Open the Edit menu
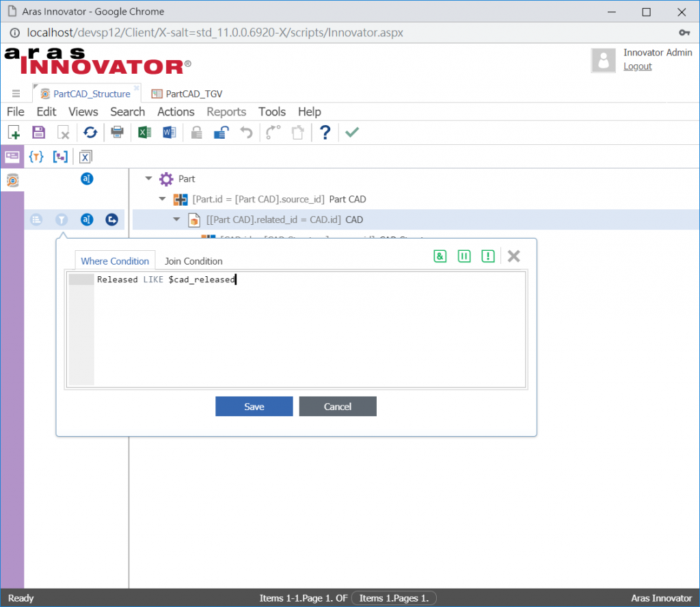Image resolution: width=700 pixels, height=607 pixels. click(x=46, y=111)
